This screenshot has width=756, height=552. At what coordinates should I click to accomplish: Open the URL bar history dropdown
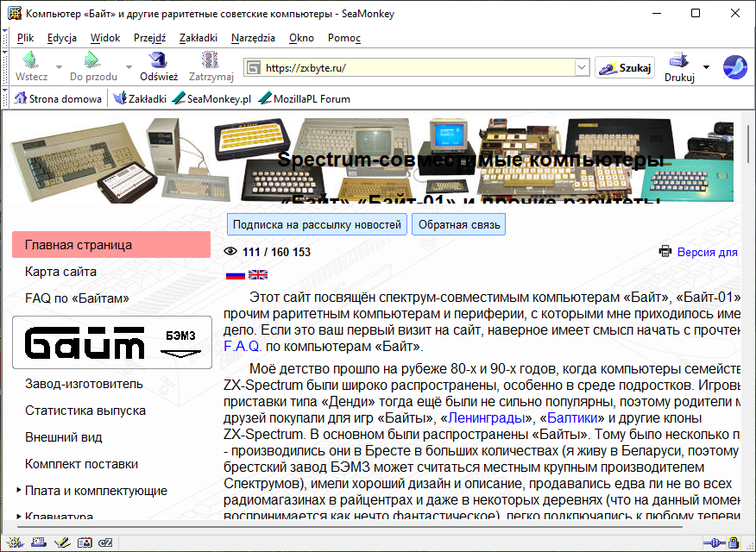pos(582,68)
